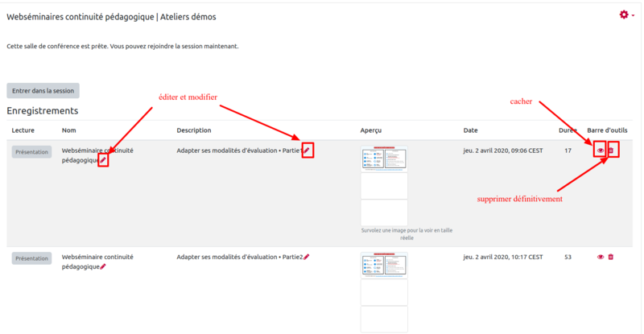The image size is (644, 334).
Task: Edit the Partie1 description with the pencil
Action: 307,151
